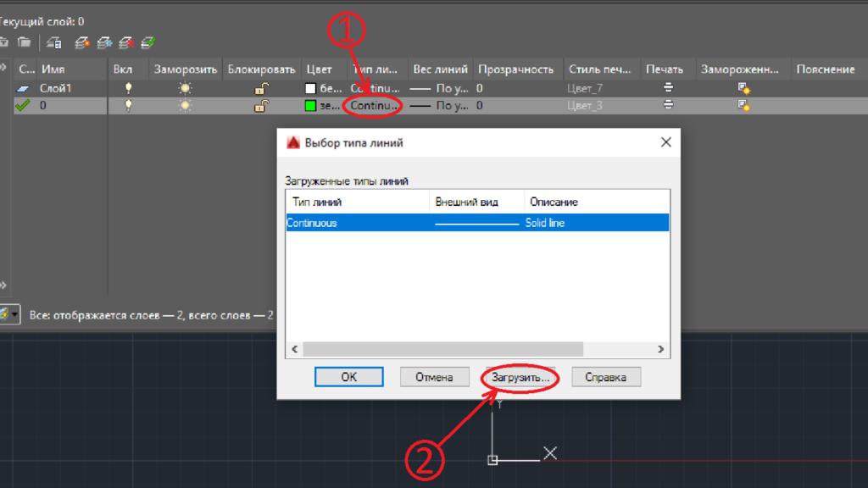Click right arrow of the linetype list scrollbar
The height and width of the screenshot is (488, 868).
pos(662,349)
